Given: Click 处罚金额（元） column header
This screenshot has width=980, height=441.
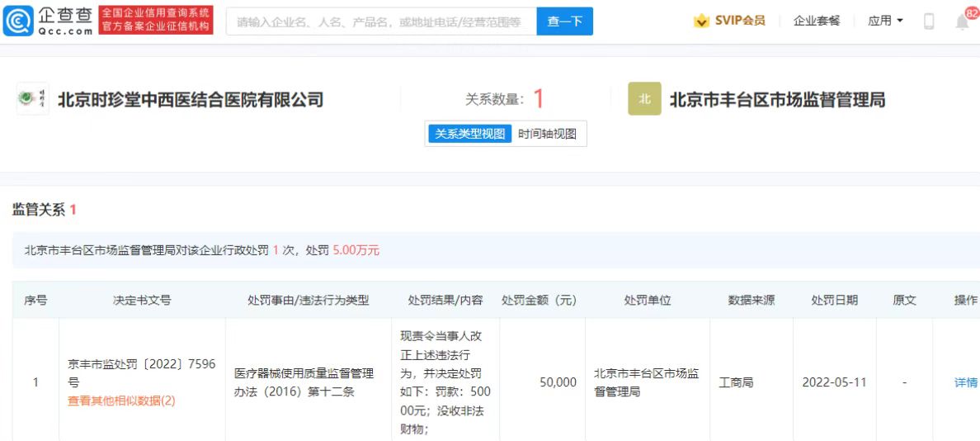Looking at the screenshot, I should [x=539, y=301].
